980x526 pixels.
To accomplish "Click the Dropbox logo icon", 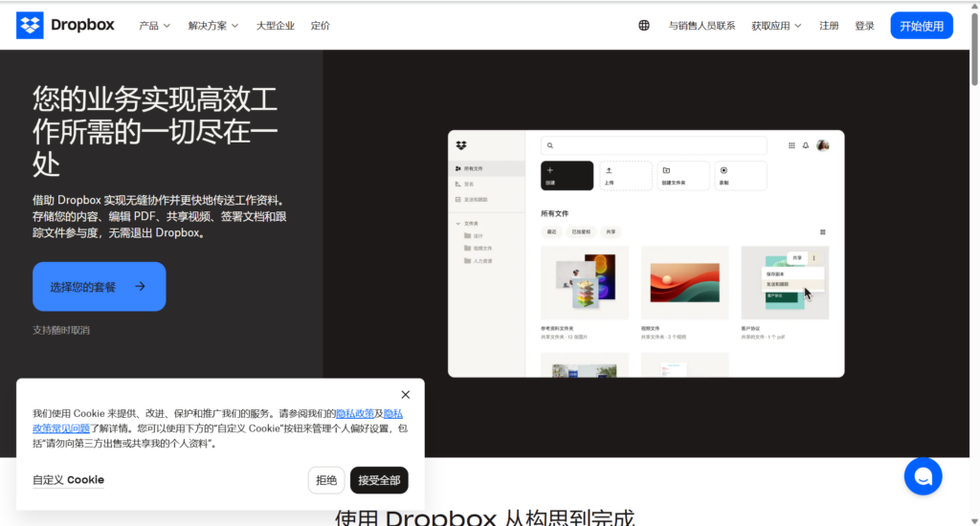I will click(30, 25).
